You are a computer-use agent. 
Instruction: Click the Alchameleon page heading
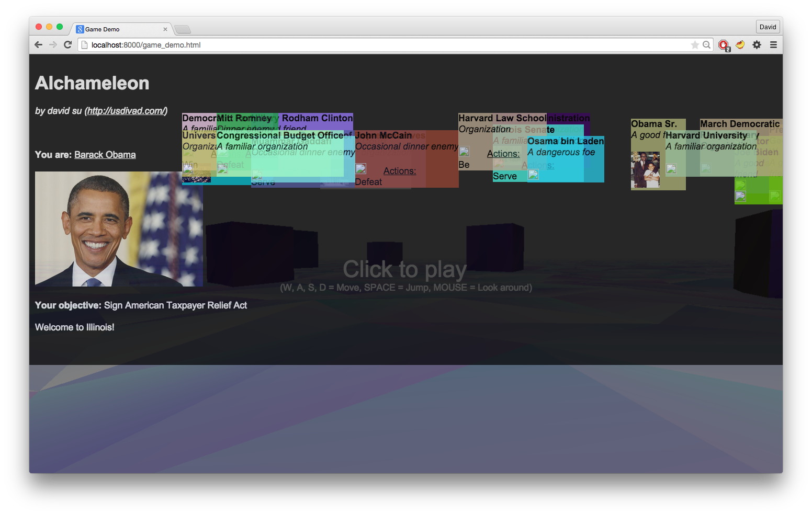92,83
